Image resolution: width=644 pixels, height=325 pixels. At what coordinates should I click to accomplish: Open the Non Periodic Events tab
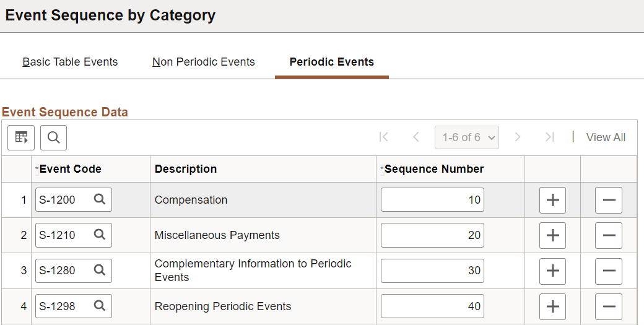[x=204, y=62]
